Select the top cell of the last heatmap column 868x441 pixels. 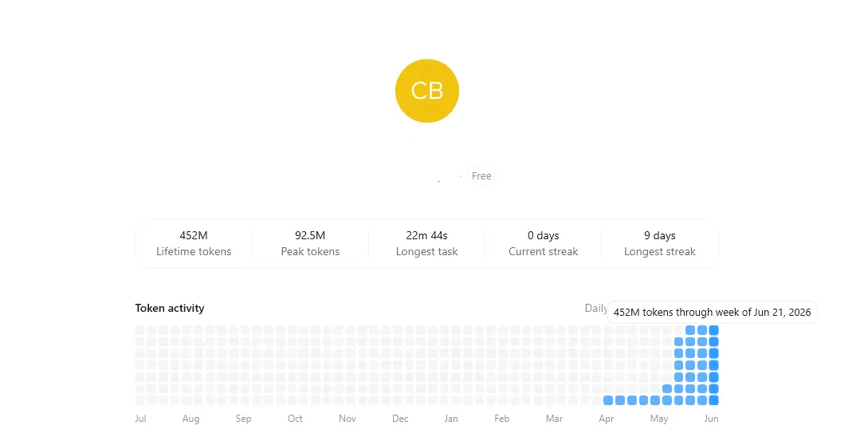(x=713, y=330)
